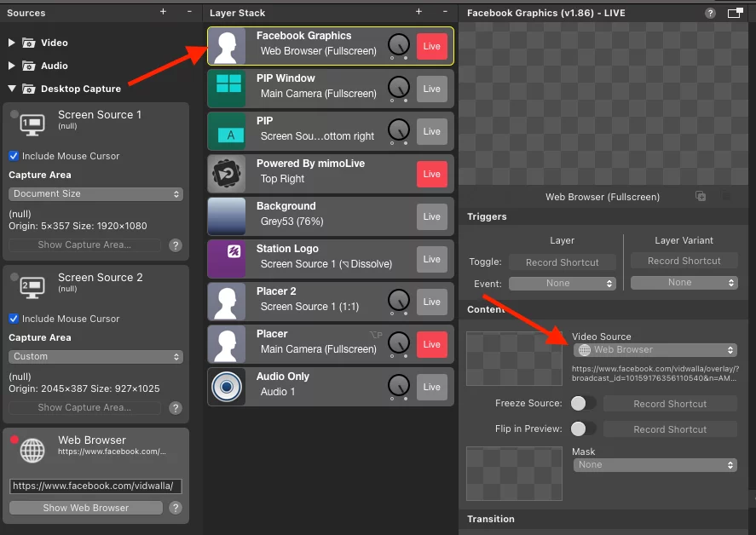
Task: Click the Web Browser URL input field
Action: pos(95,486)
